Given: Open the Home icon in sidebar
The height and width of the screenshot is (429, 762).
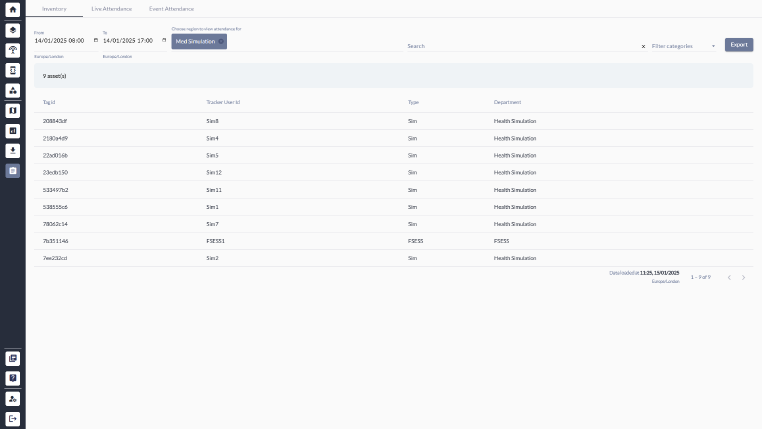Looking at the screenshot, I should [x=13, y=10].
